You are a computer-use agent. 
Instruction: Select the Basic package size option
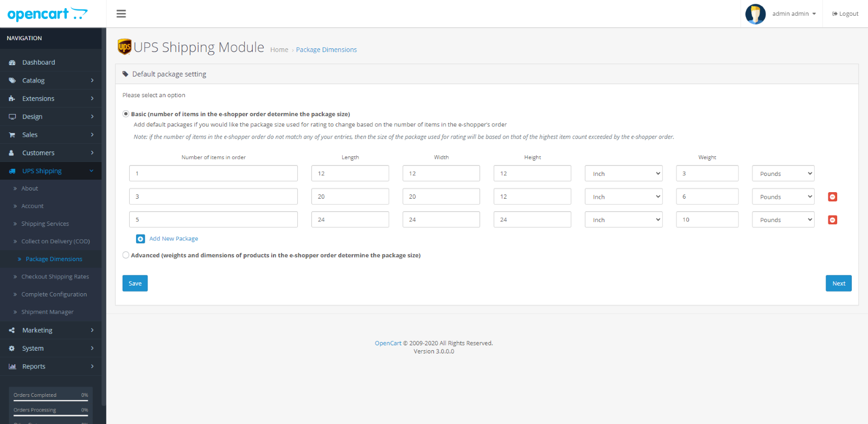tap(126, 114)
